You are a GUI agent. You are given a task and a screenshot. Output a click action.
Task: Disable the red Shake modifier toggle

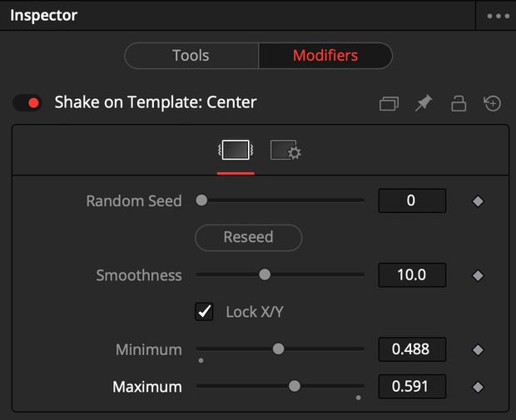click(27, 103)
